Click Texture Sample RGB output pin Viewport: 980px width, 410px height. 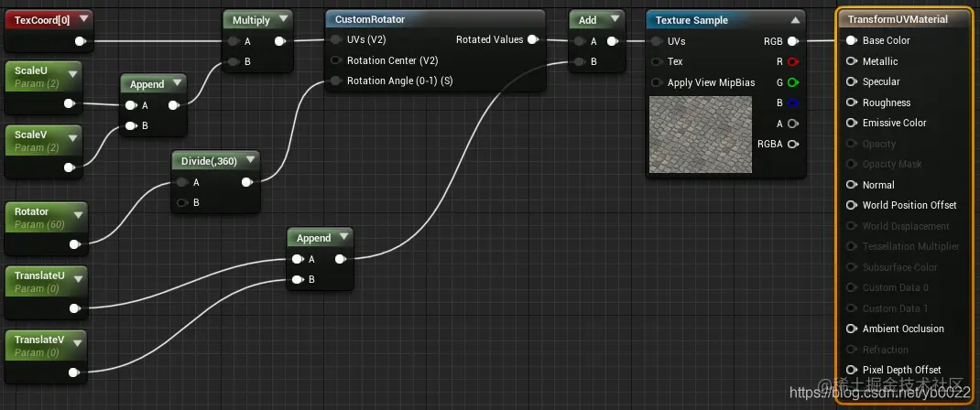click(x=792, y=41)
